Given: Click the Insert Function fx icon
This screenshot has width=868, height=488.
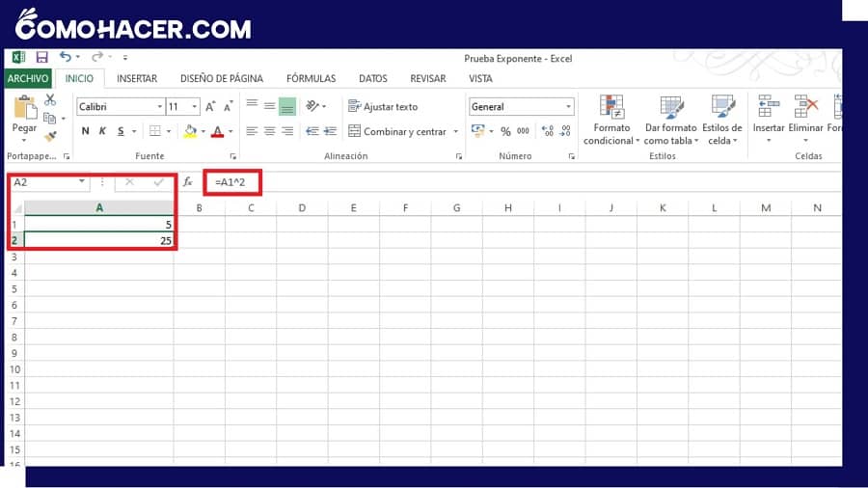Looking at the screenshot, I should pos(188,181).
